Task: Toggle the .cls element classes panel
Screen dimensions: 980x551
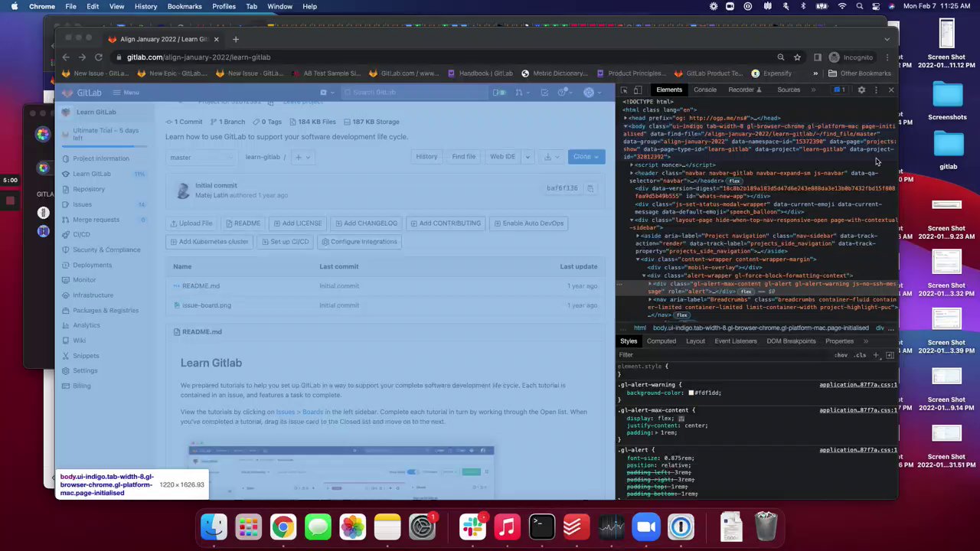Action: point(860,355)
